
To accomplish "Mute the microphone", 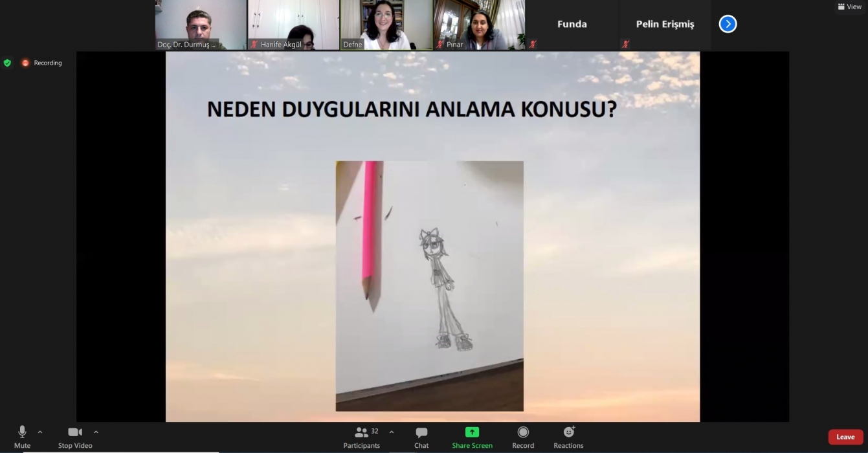I will tap(22, 437).
